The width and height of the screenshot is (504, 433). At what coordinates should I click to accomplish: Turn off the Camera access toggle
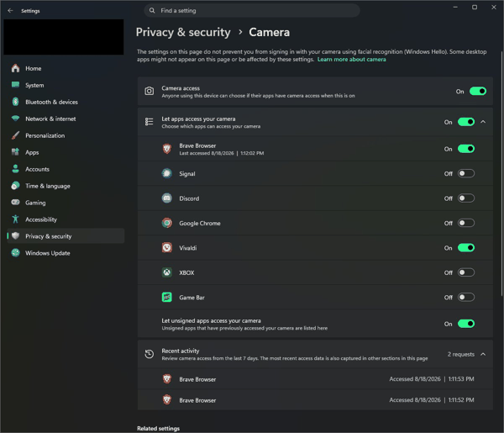[x=478, y=92]
